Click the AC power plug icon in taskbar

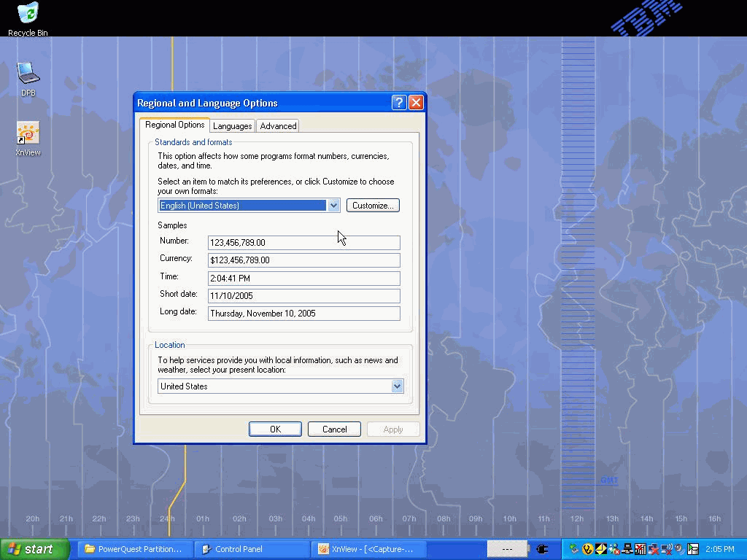click(x=542, y=549)
